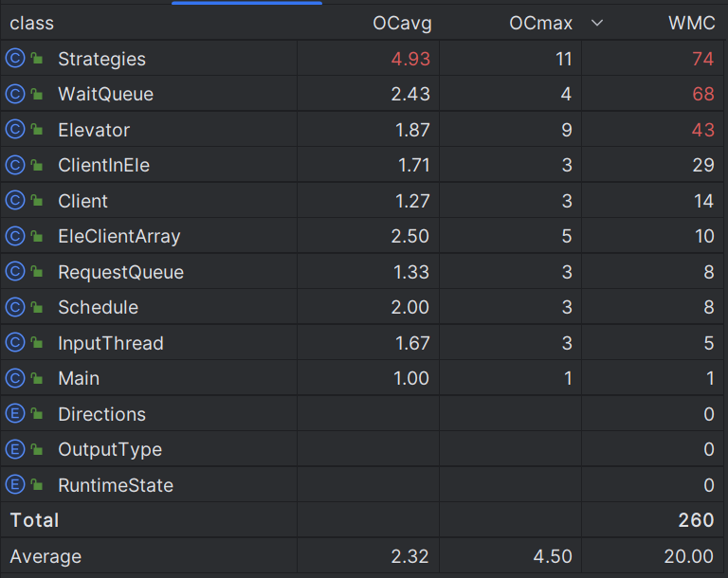Open the InputThread class entry
728x578 pixels.
pyautogui.click(x=110, y=343)
